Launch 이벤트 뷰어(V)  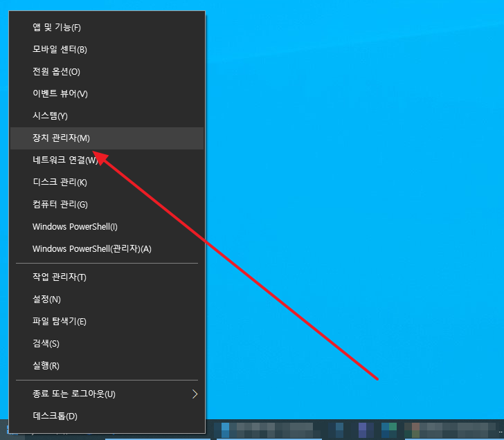[107, 94]
